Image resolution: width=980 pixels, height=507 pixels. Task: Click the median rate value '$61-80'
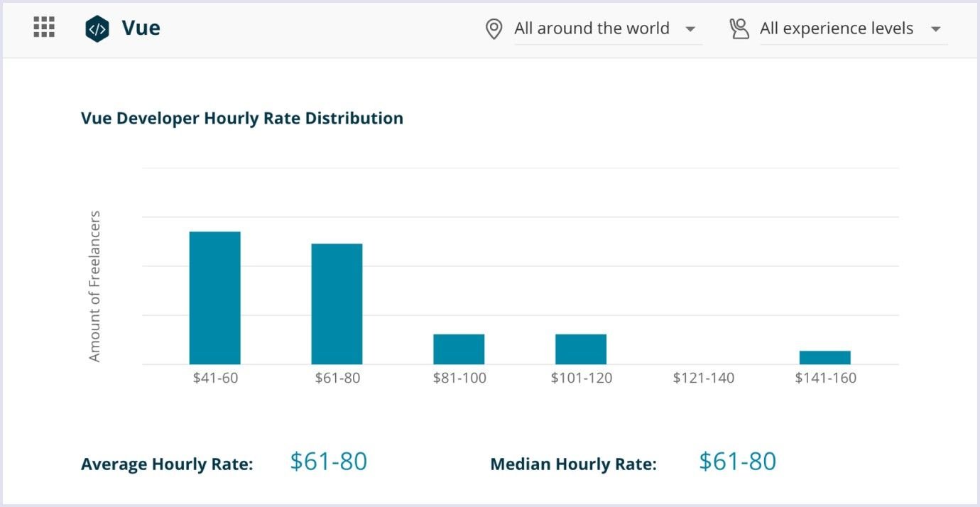click(738, 462)
